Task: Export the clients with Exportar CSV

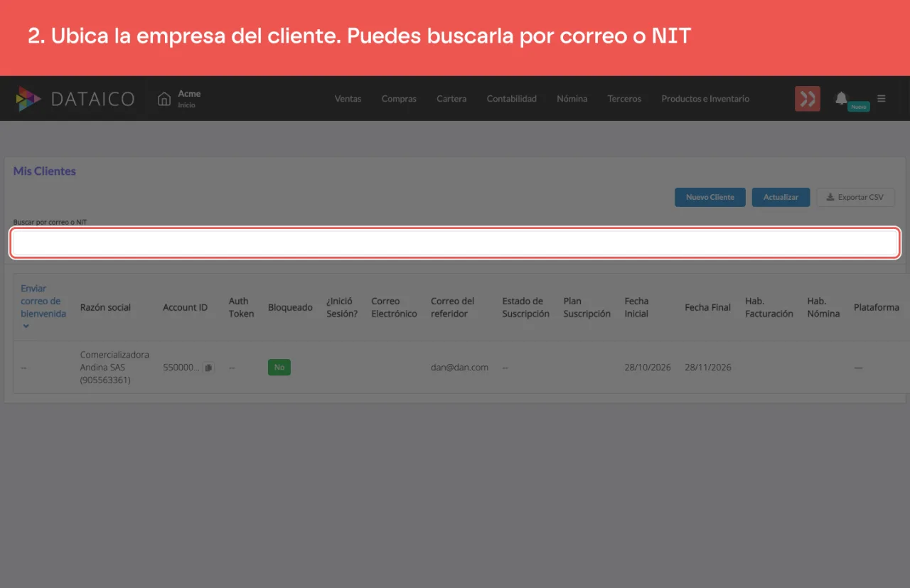Action: click(x=855, y=197)
